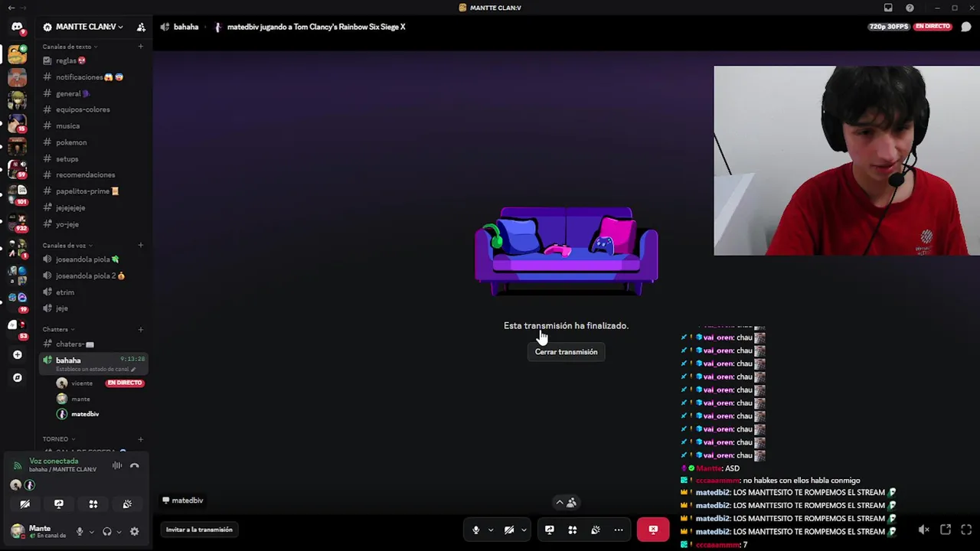980x551 pixels.
Task: Select bahaha voice channel
Action: point(93,364)
